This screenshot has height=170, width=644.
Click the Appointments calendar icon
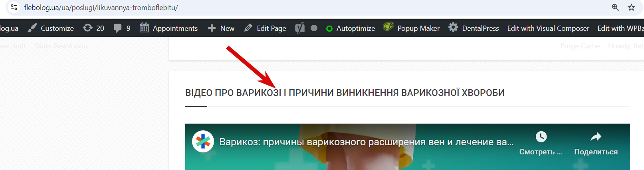pyautogui.click(x=144, y=28)
